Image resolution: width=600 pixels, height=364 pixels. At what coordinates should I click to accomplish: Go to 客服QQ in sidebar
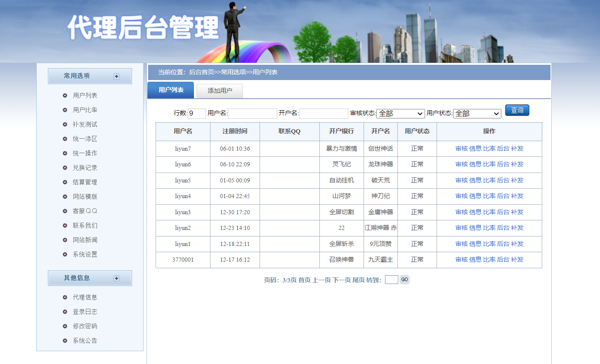pyautogui.click(x=85, y=211)
